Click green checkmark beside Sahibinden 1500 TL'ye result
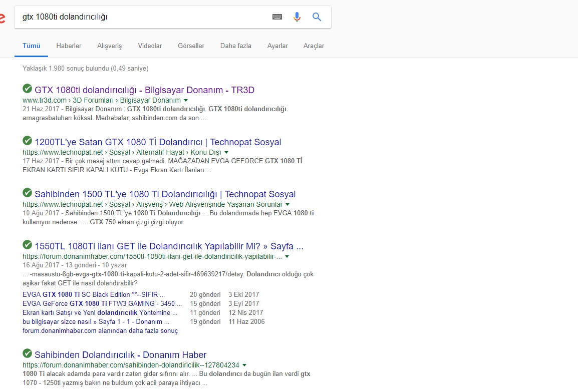 pos(27,192)
